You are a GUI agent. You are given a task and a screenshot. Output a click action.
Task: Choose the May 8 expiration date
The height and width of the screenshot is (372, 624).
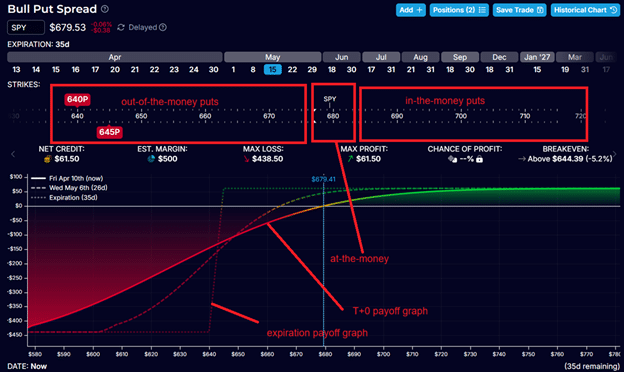(253, 70)
